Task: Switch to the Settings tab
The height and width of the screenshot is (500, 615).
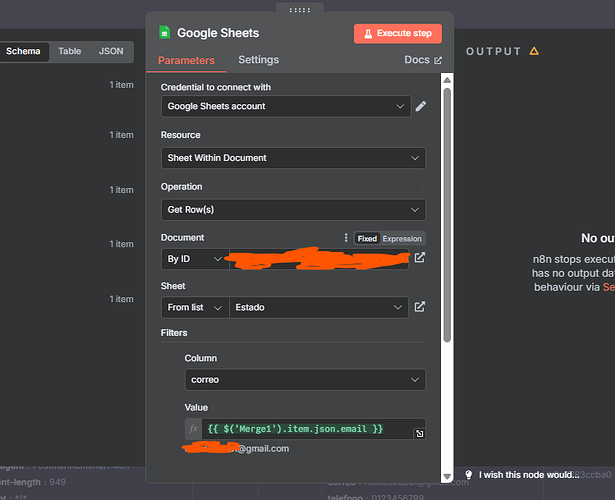Action: coord(258,60)
